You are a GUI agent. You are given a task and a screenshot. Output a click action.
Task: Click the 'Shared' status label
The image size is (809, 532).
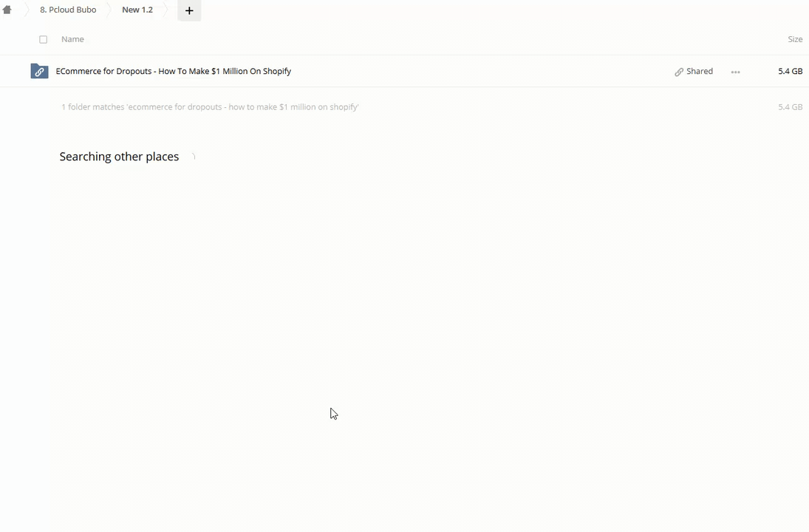[699, 72]
